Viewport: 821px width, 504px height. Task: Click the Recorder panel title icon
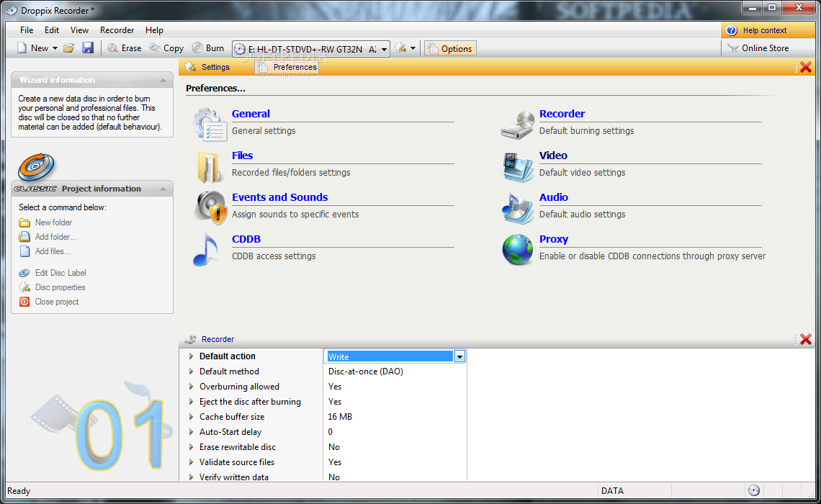coord(191,339)
